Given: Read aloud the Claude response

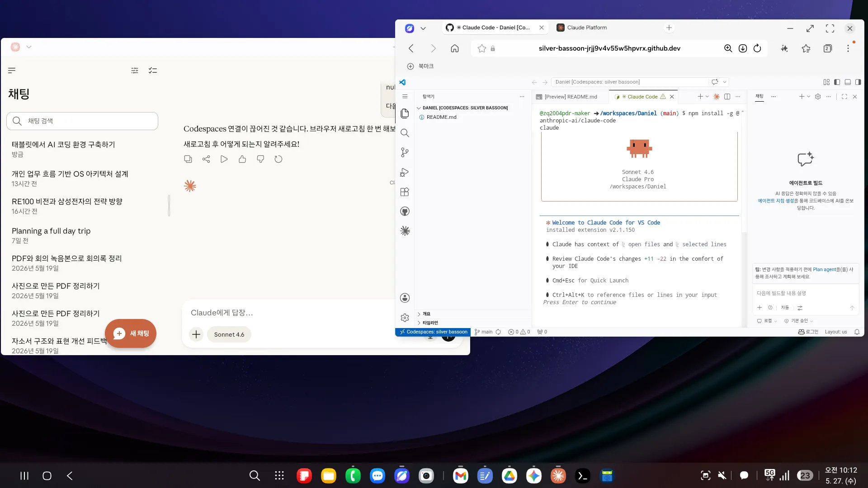Looking at the screenshot, I should point(224,159).
